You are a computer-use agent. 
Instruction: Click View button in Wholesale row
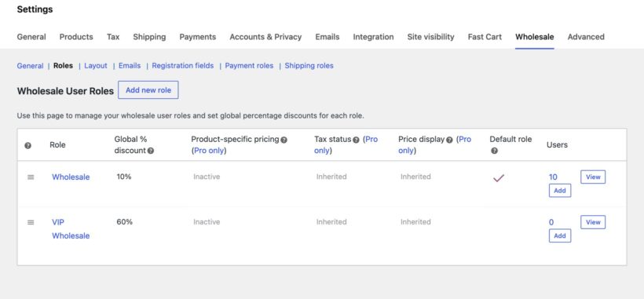coord(593,177)
